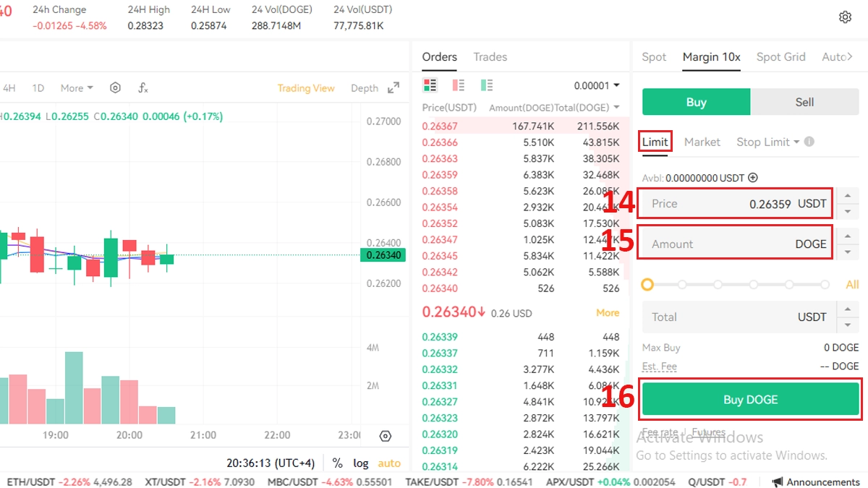Viewport: 868px width, 488px height.
Task: Click the info icon next to Stop Limit
Action: coord(809,142)
